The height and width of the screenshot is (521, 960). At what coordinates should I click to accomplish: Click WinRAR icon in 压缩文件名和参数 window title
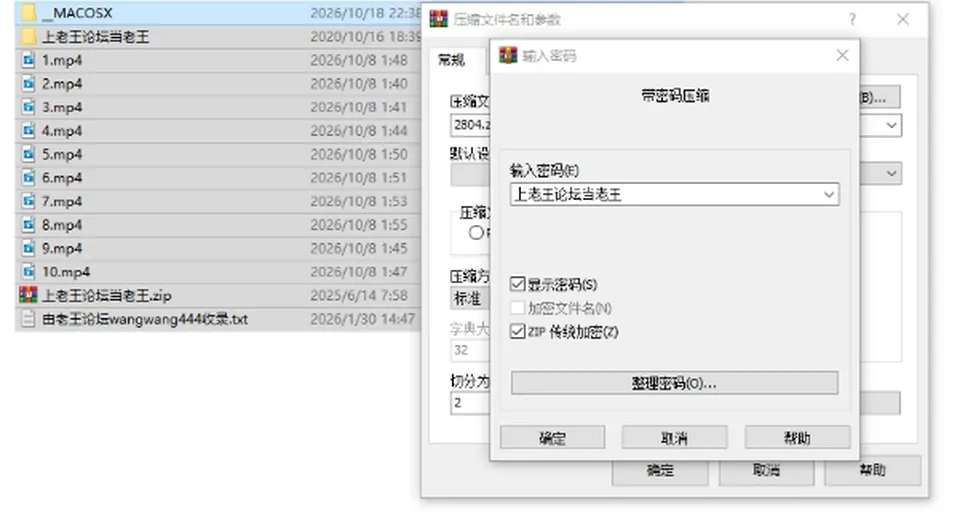pyautogui.click(x=438, y=19)
